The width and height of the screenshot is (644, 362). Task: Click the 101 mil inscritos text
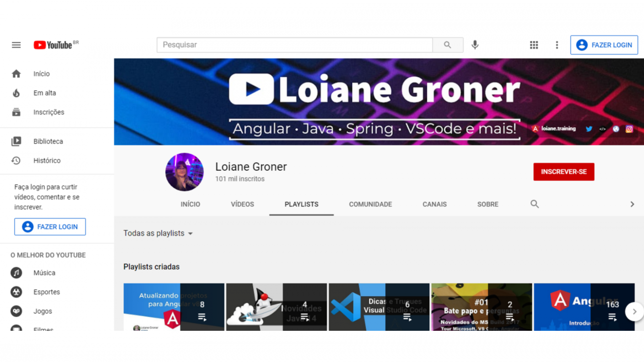240,179
